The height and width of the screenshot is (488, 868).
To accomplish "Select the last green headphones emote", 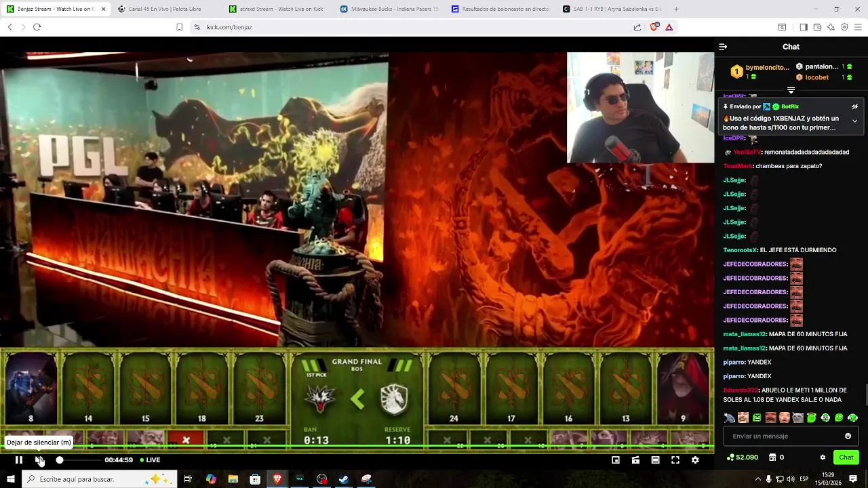I will (853, 418).
